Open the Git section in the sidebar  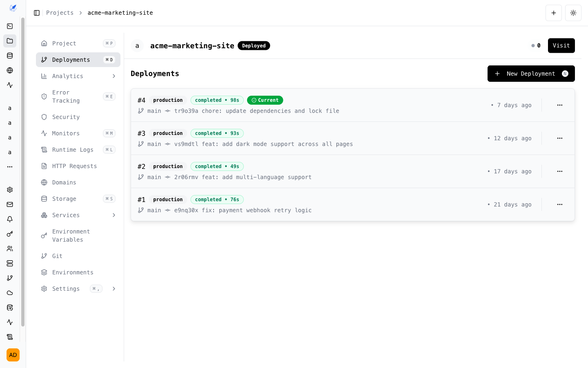[57, 256]
